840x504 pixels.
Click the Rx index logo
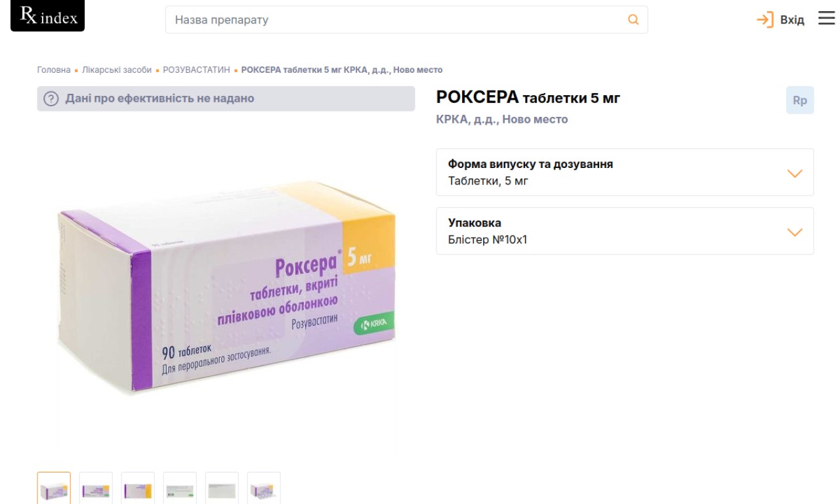[x=48, y=16]
